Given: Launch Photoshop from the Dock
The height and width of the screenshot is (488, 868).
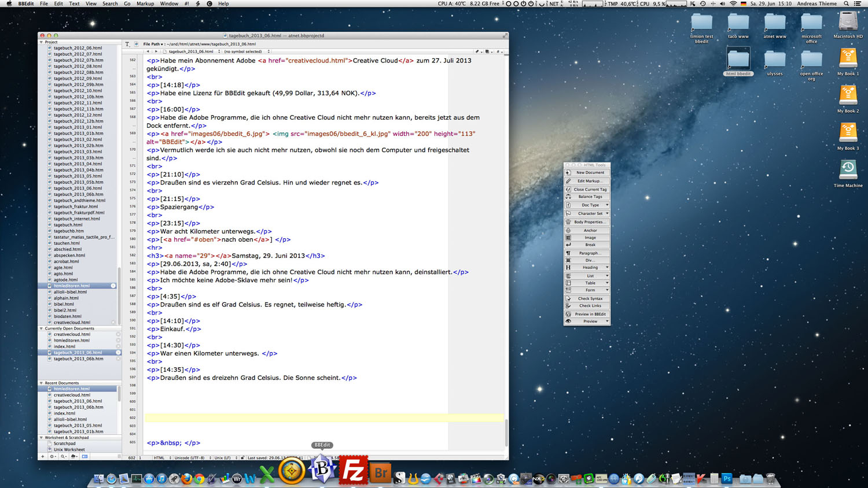Looking at the screenshot, I should click(727, 479).
